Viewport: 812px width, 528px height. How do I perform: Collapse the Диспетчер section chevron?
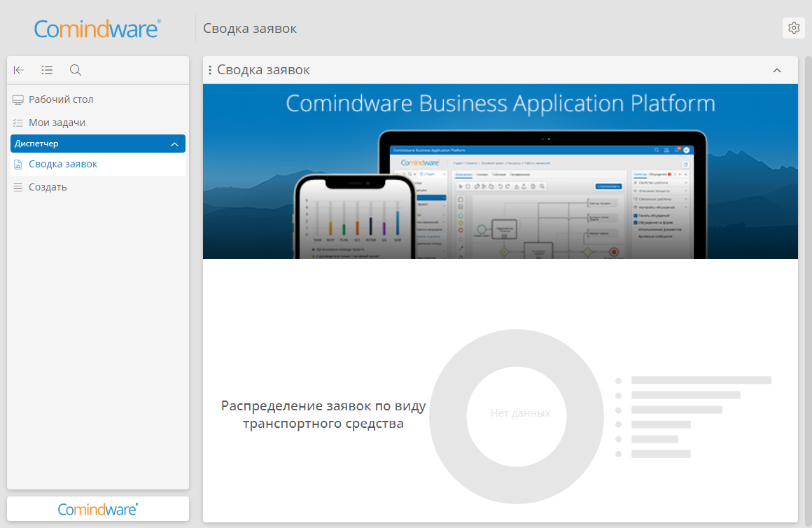coord(174,144)
